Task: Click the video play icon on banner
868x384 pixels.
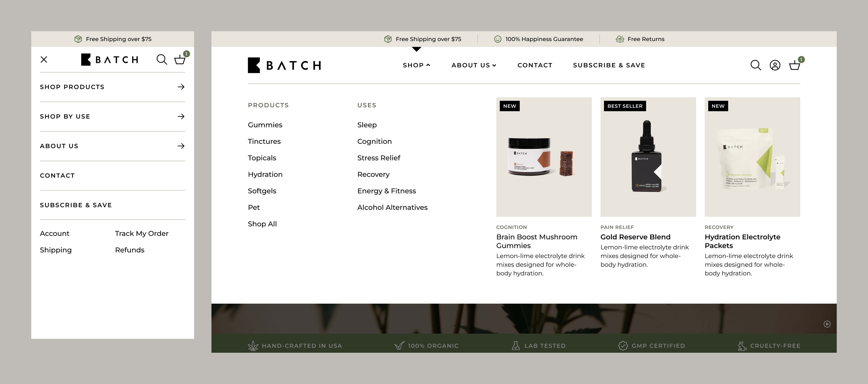Action: 827,324
